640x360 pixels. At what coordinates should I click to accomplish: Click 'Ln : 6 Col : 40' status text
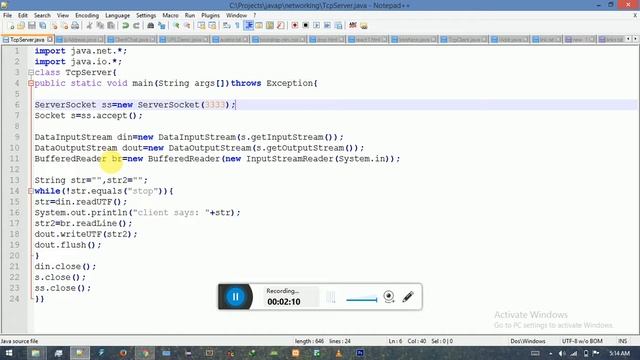point(407,341)
